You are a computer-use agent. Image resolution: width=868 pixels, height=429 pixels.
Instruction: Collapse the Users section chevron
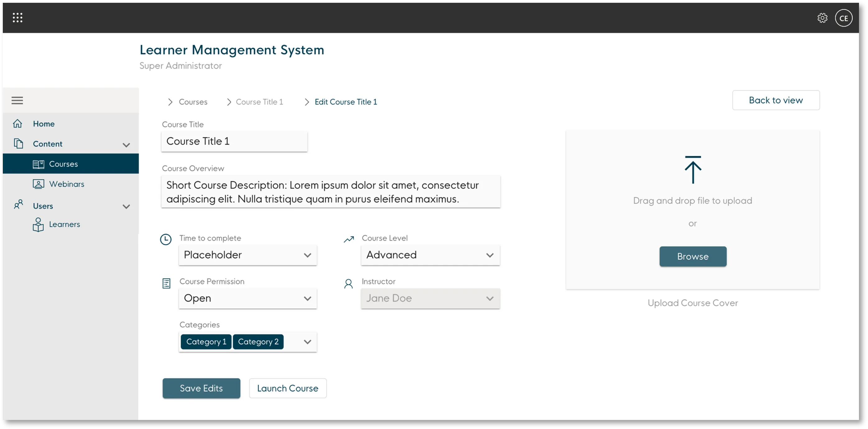126,206
